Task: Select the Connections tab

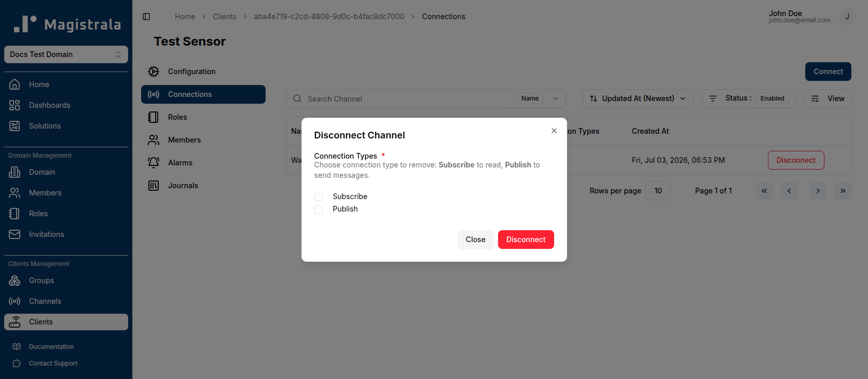Action: pos(203,94)
